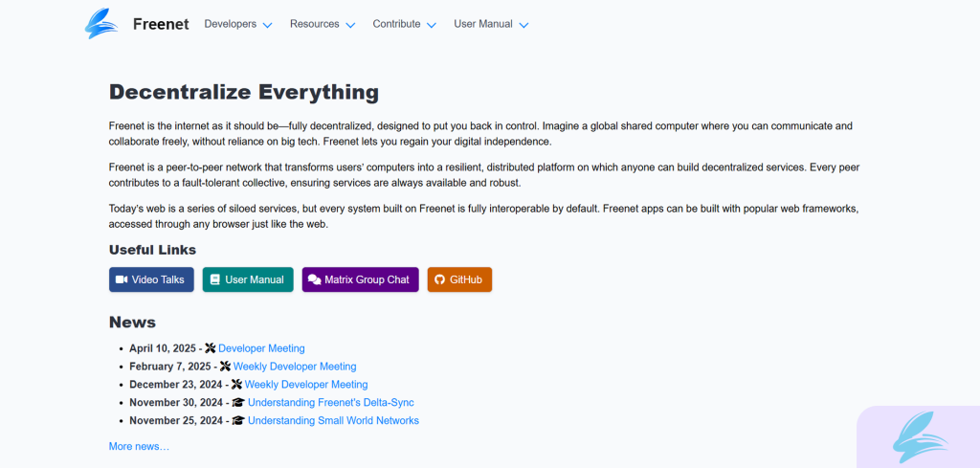Click the video camera icon on Video Talks

click(x=122, y=279)
